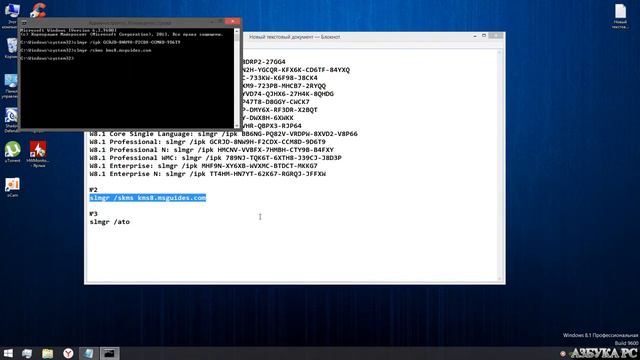Click the 'slmgr /ato' line in Notepad
This screenshot has height=360, width=640.
pos(110,222)
